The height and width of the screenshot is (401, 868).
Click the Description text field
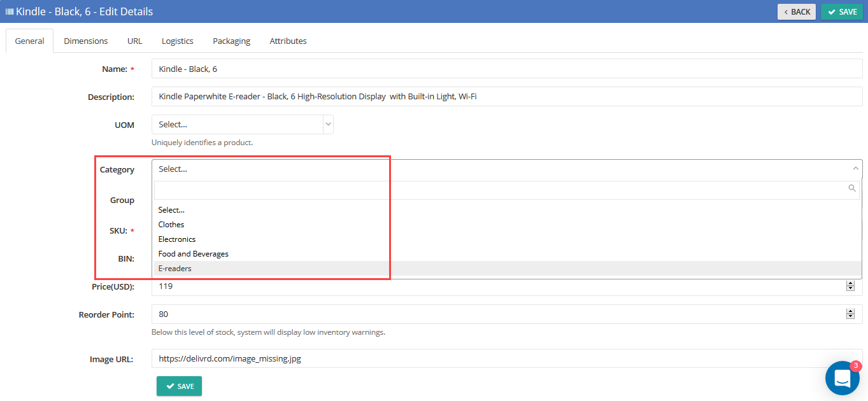coord(507,97)
